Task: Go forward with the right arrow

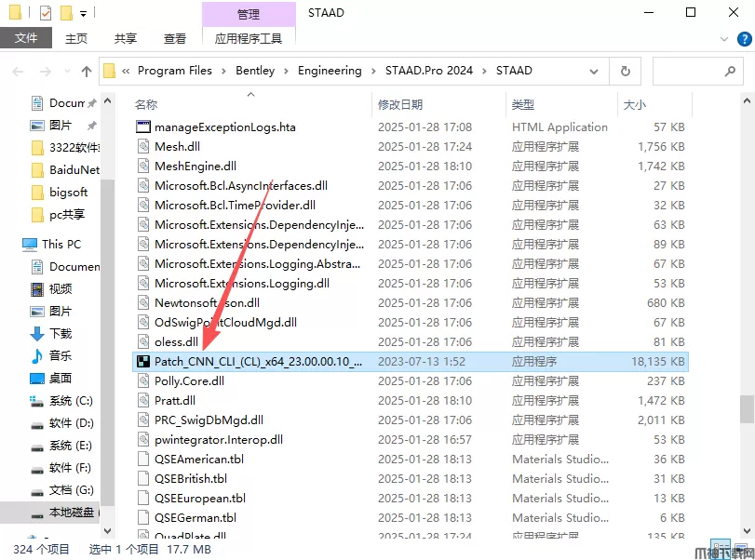Action: click(x=46, y=72)
